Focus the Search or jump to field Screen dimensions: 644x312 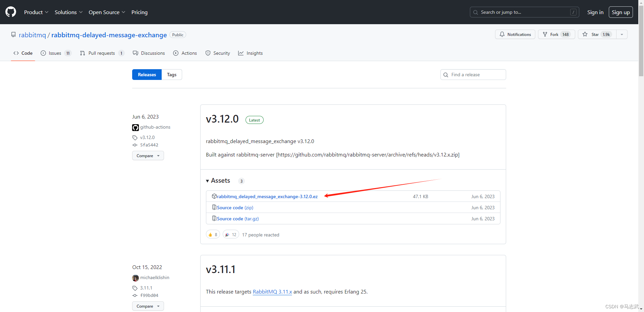[524, 12]
